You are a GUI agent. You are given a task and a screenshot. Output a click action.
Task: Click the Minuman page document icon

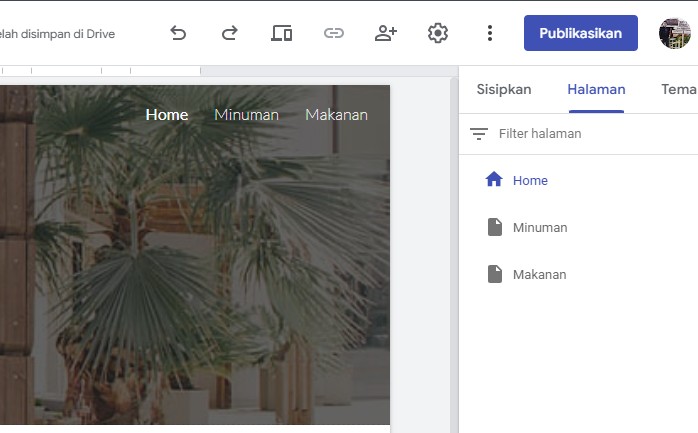coord(495,227)
